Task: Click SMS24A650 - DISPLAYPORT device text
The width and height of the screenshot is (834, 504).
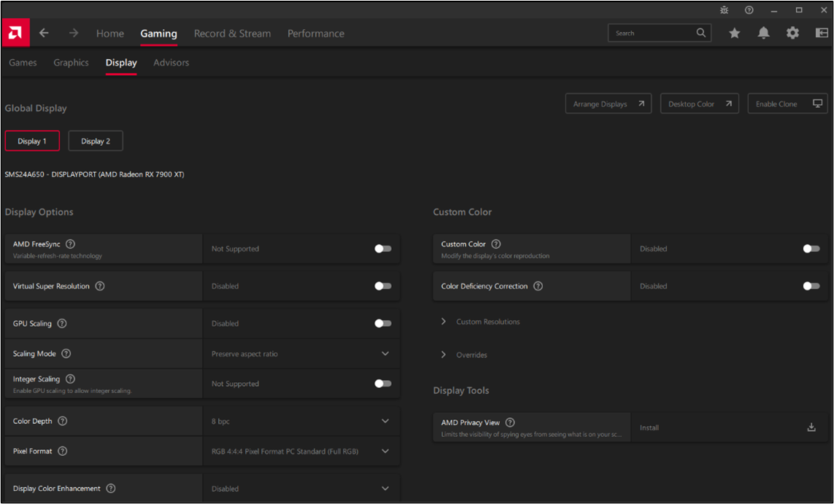Action: [x=95, y=174]
